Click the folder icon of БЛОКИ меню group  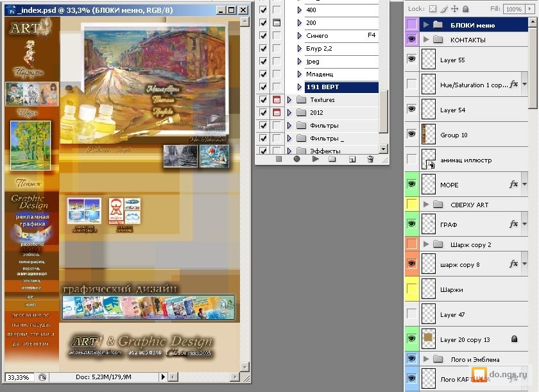pos(438,25)
